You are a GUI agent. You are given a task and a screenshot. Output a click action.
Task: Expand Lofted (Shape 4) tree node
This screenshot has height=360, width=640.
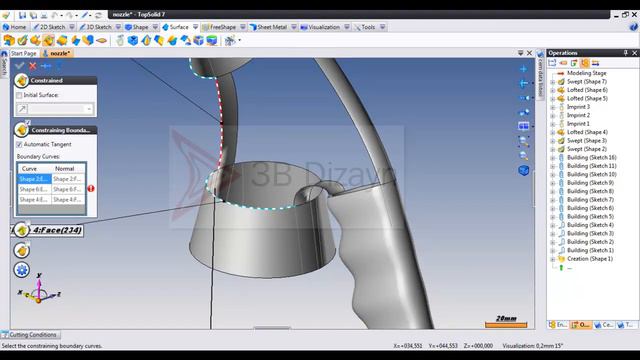coord(552,132)
